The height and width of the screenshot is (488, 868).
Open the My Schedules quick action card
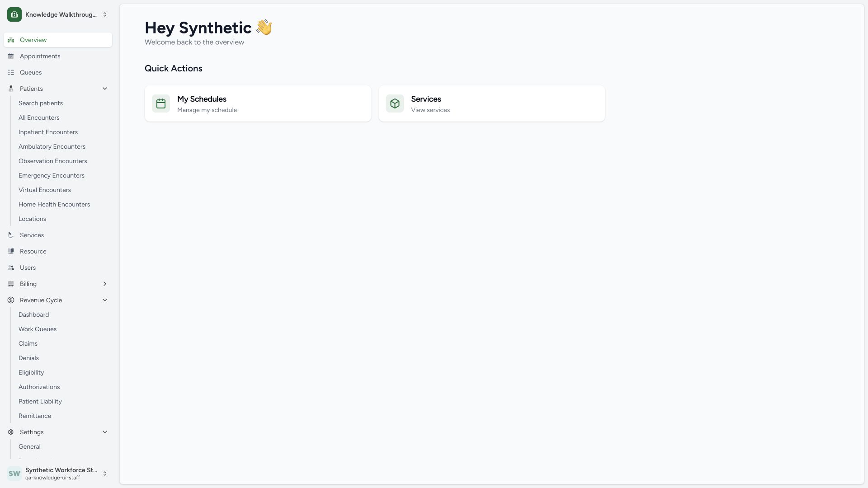(x=258, y=103)
